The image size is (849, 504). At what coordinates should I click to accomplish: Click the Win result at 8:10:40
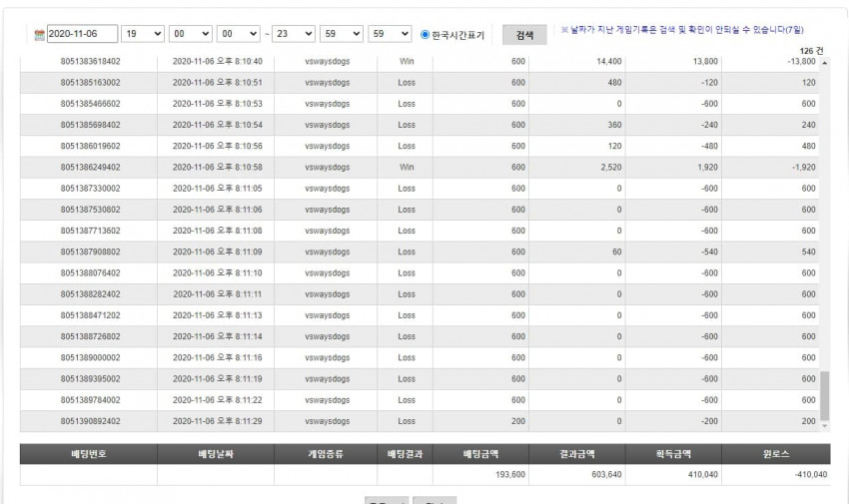[407, 62]
